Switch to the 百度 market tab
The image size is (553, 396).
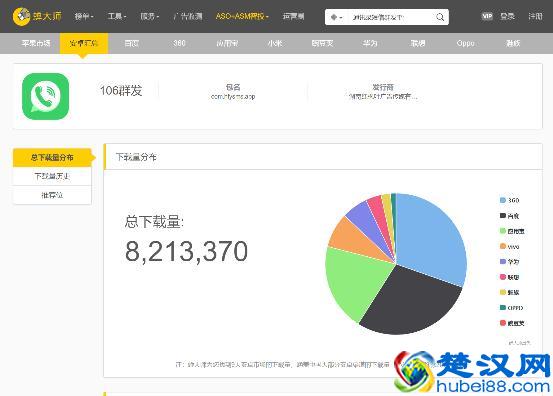132,43
